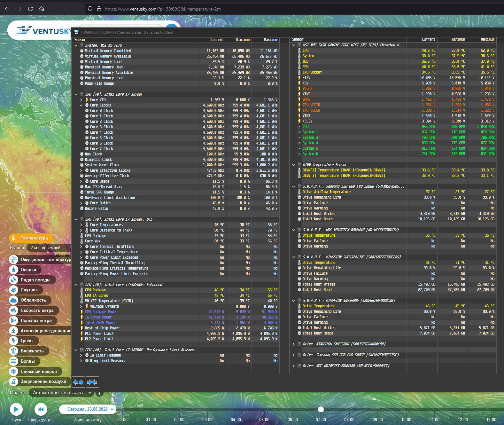Expand the IA Limit Reasons row
The image size is (504, 425).
coord(81,355)
